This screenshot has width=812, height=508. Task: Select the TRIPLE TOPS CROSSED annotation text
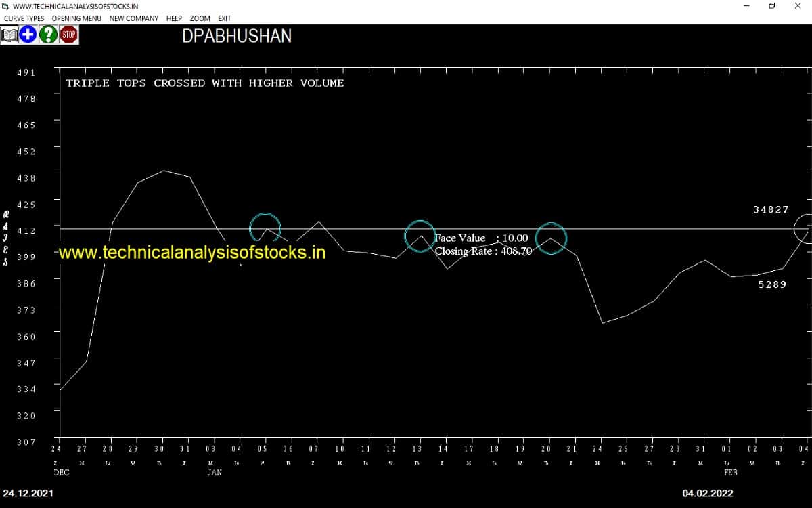click(204, 83)
